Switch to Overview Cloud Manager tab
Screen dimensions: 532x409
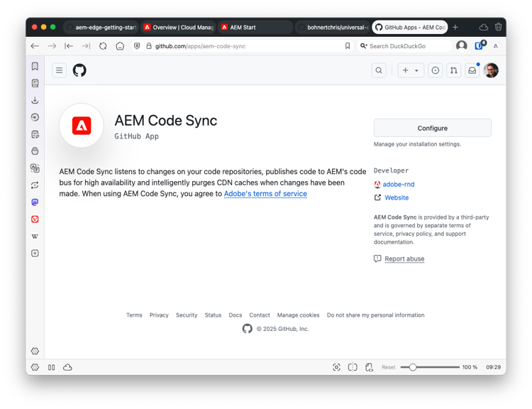click(179, 27)
